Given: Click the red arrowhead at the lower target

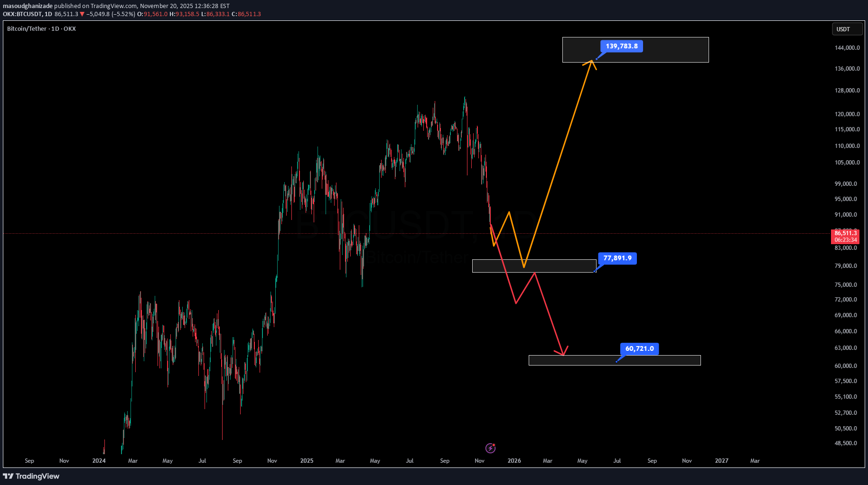Looking at the screenshot, I should point(562,352).
